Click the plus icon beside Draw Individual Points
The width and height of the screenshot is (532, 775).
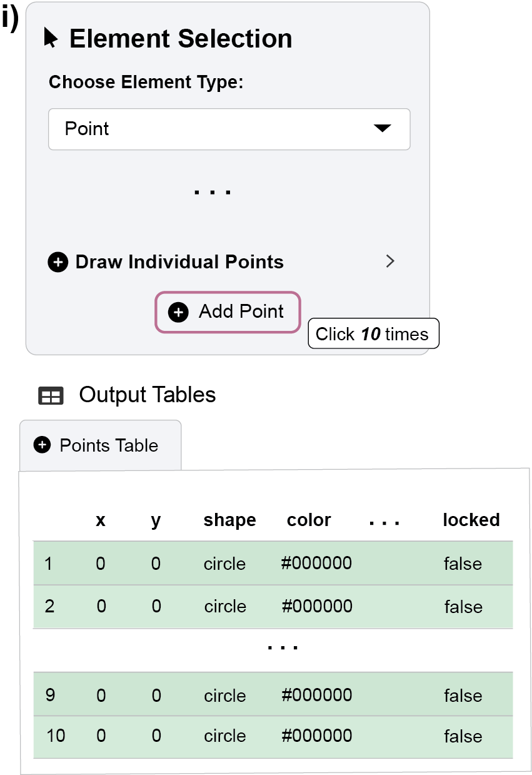coord(58,262)
